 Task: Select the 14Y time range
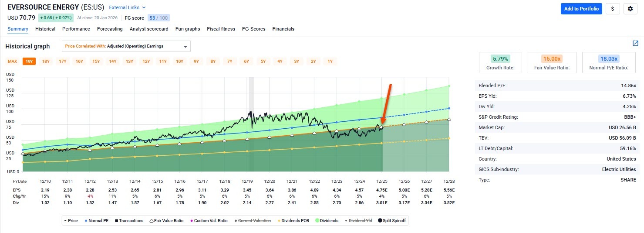point(113,61)
